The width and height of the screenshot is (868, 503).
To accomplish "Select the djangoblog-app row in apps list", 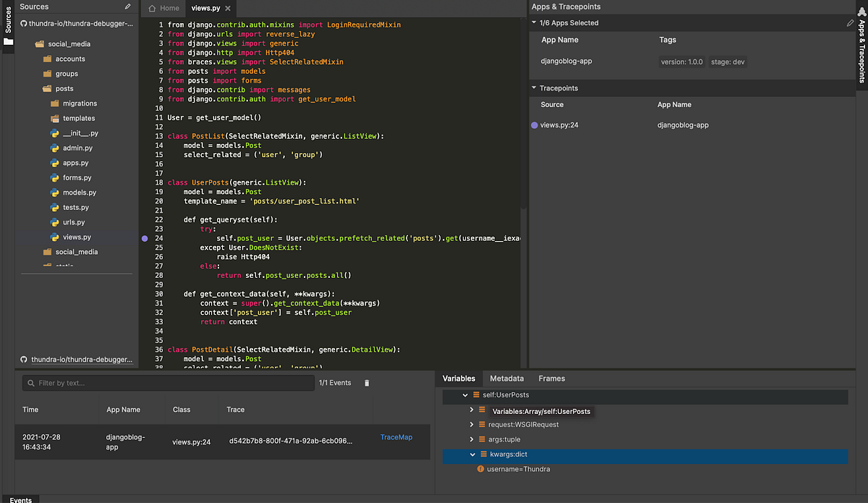I will [692, 62].
